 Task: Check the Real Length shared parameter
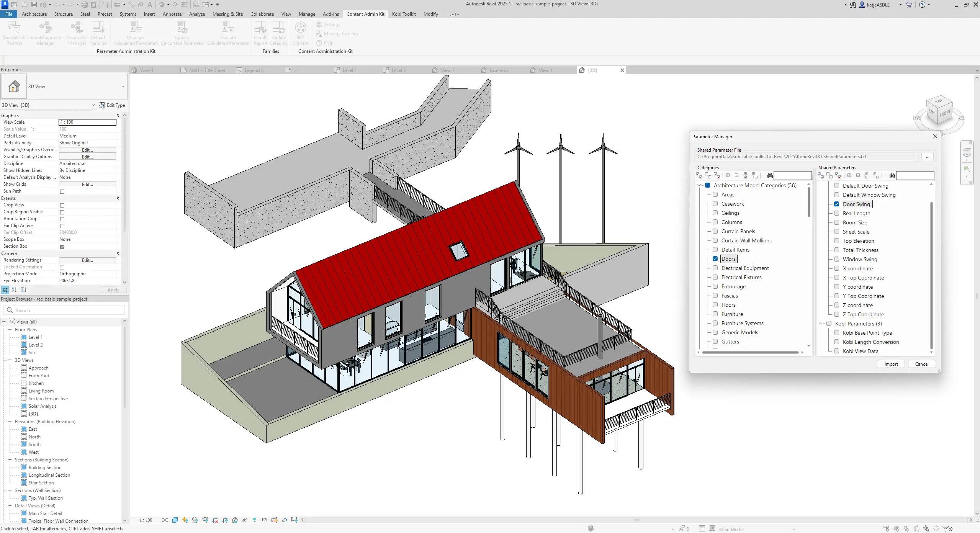[837, 213]
